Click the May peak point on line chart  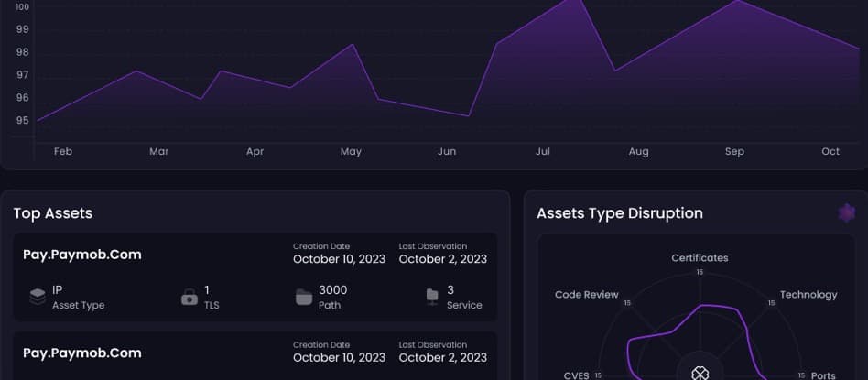[x=353, y=44]
